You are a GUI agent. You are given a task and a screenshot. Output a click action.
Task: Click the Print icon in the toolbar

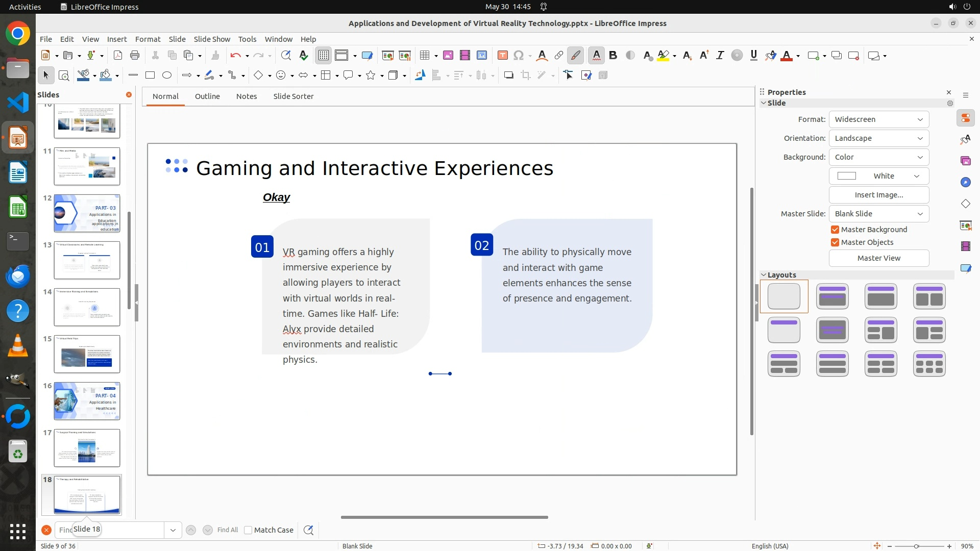135,56
